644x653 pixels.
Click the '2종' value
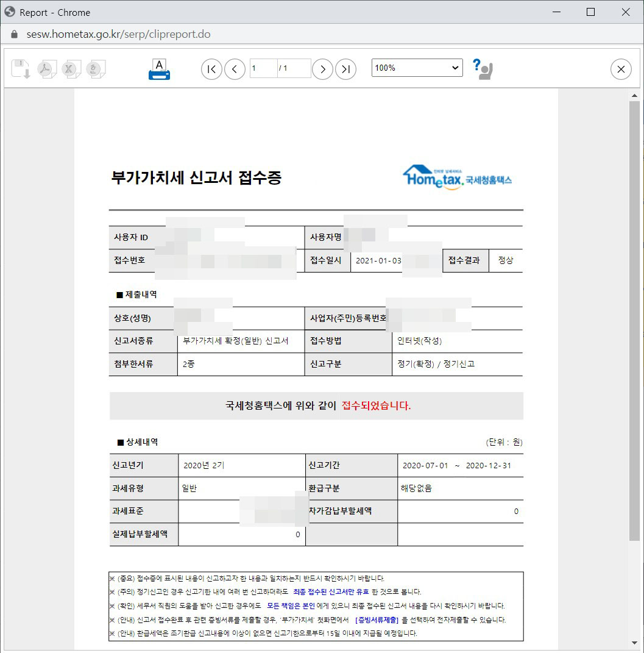tap(188, 364)
